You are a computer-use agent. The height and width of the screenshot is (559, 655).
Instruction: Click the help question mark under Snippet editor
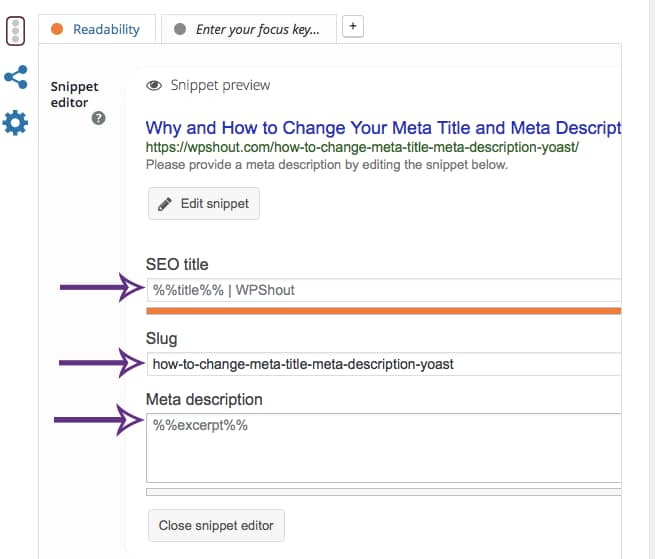coord(99,118)
